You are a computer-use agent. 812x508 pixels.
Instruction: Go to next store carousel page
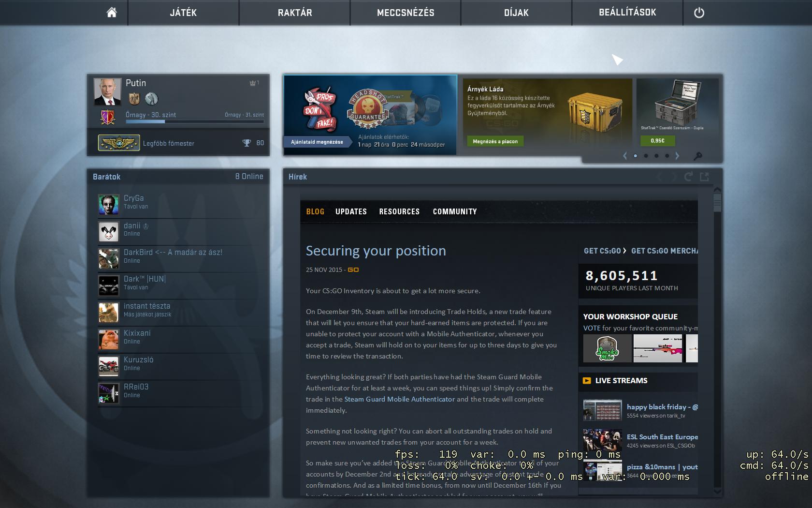677,156
